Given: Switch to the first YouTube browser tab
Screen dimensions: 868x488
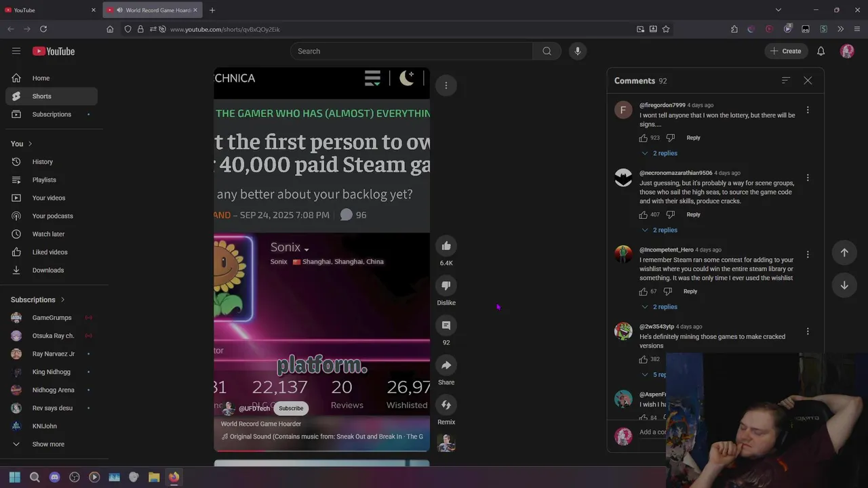Looking at the screenshot, I should 51,10.
